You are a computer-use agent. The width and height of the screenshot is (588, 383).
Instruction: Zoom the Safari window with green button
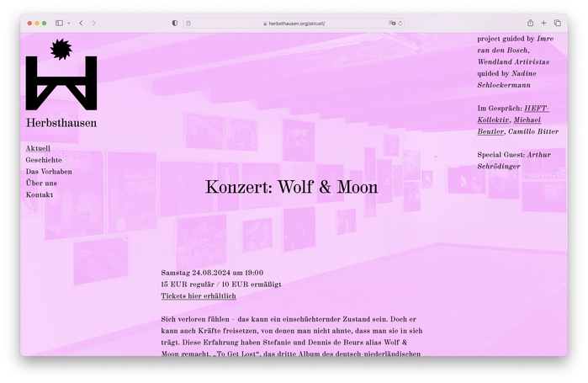(x=45, y=24)
